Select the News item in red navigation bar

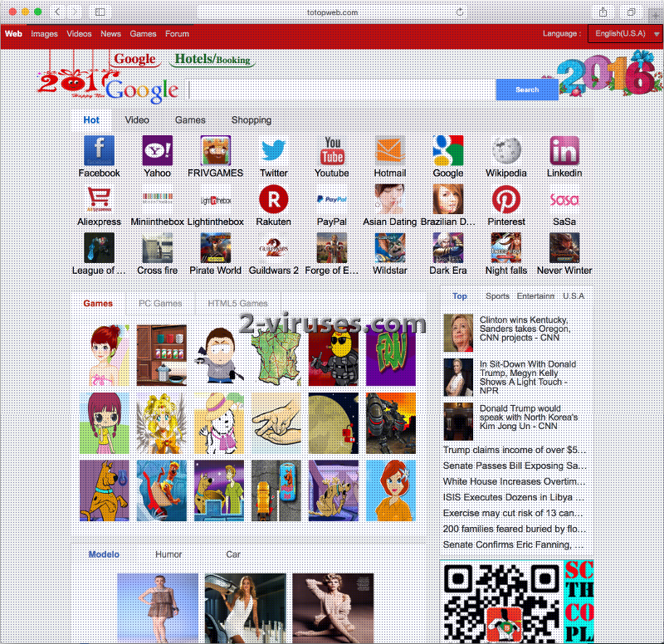[111, 34]
